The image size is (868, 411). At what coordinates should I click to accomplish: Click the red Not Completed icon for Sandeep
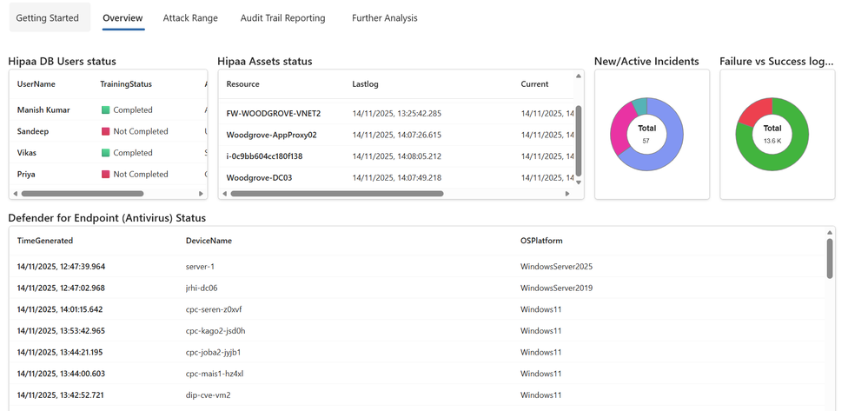pos(106,132)
